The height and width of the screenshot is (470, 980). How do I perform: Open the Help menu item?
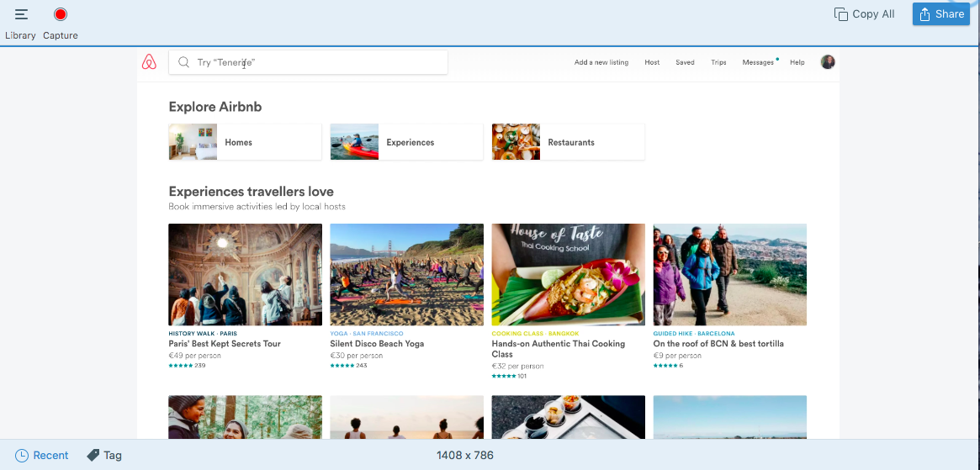797,62
